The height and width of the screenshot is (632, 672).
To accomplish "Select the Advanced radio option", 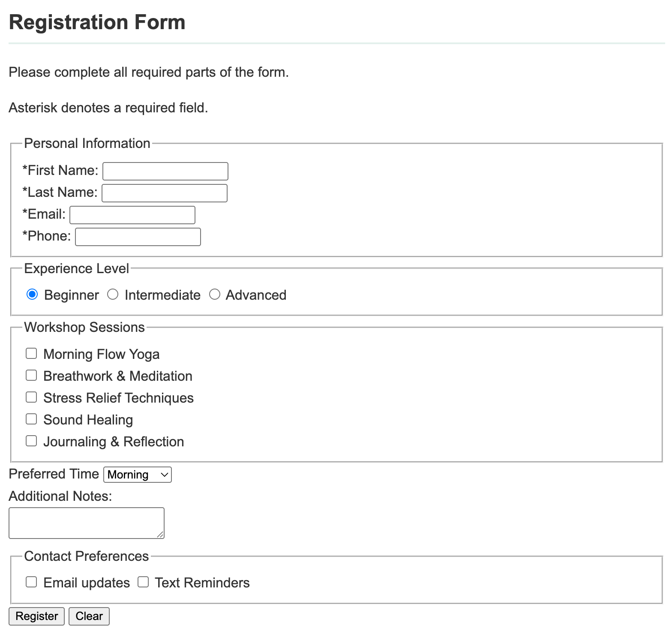I will coord(215,295).
